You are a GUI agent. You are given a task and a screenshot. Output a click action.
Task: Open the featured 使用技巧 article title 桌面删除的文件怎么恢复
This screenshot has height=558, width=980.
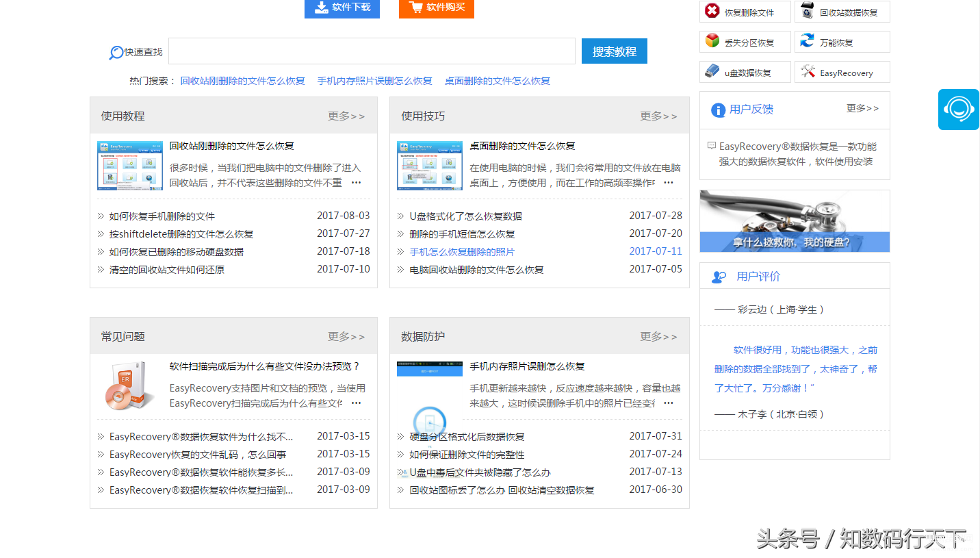tap(522, 146)
